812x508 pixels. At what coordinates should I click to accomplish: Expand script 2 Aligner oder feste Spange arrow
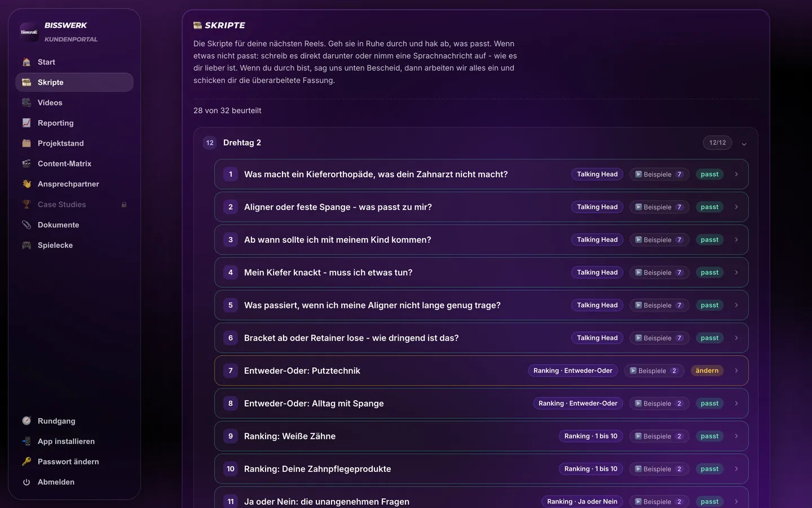coord(736,207)
